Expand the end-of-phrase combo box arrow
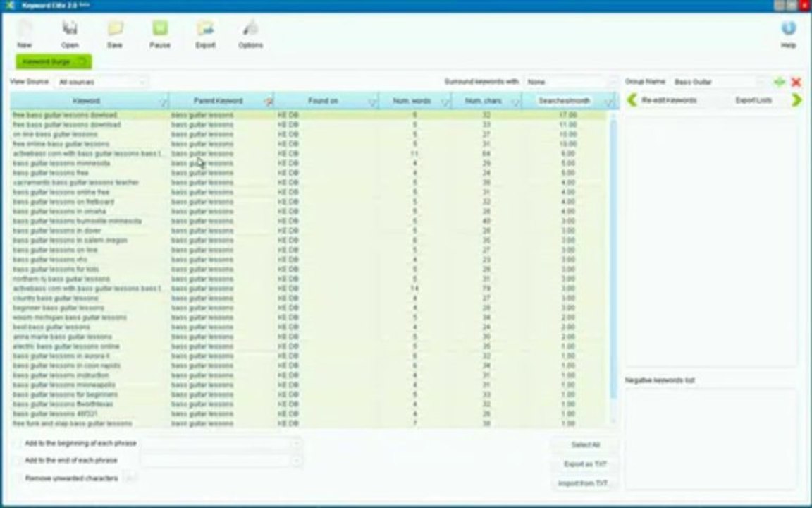Viewport: 812px width, 508px height. point(296,461)
